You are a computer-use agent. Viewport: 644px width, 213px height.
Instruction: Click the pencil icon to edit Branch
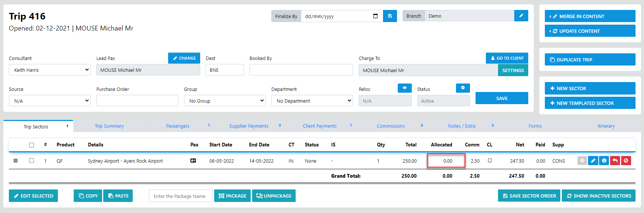click(x=521, y=16)
